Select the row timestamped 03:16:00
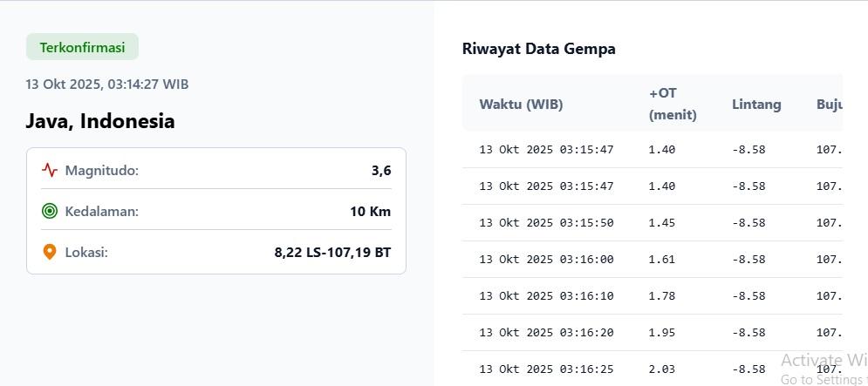Viewport: 868px width, 386px height. click(x=546, y=260)
